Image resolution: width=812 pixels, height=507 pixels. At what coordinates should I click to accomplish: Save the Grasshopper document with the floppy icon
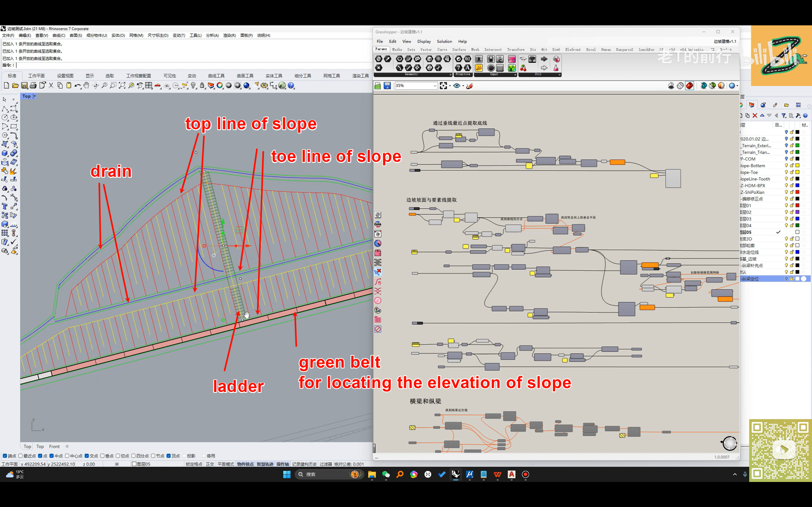pyautogui.click(x=387, y=86)
